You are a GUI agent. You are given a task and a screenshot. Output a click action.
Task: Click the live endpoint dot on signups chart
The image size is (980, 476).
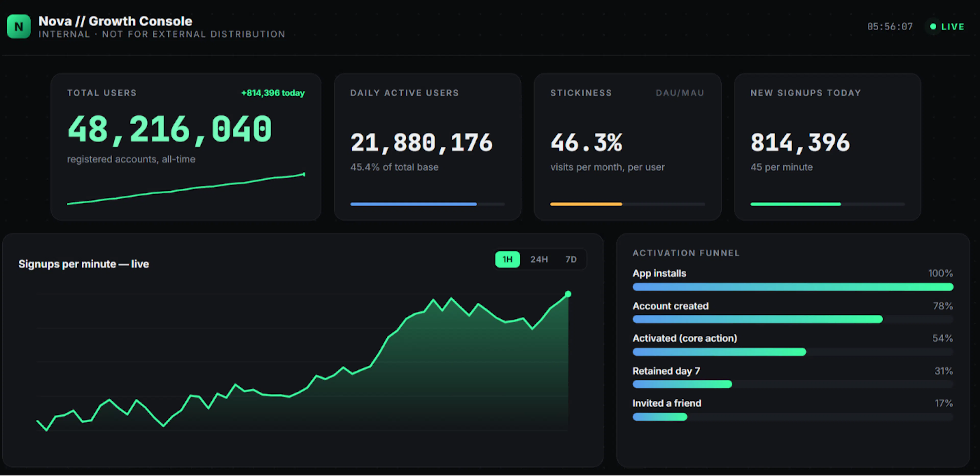(x=568, y=294)
